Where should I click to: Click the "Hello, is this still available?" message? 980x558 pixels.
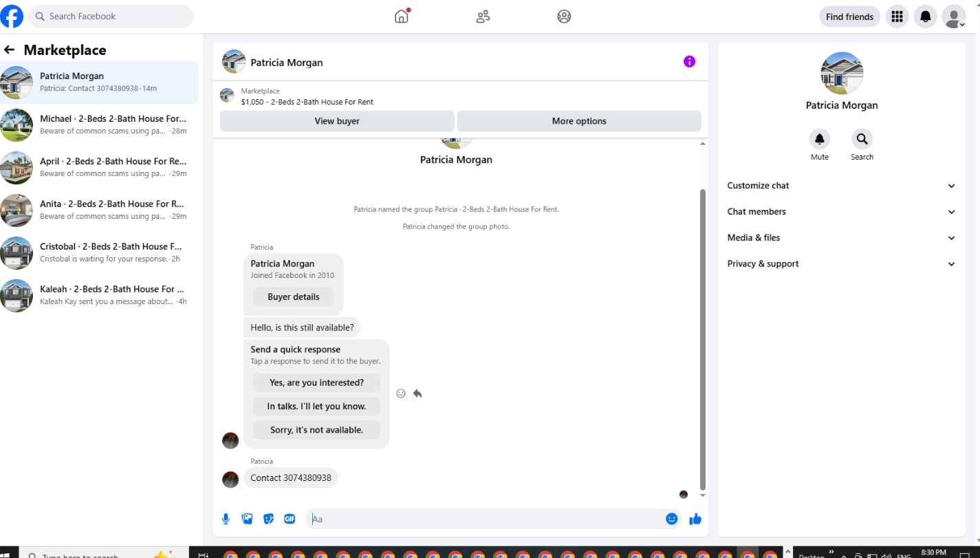tap(302, 328)
